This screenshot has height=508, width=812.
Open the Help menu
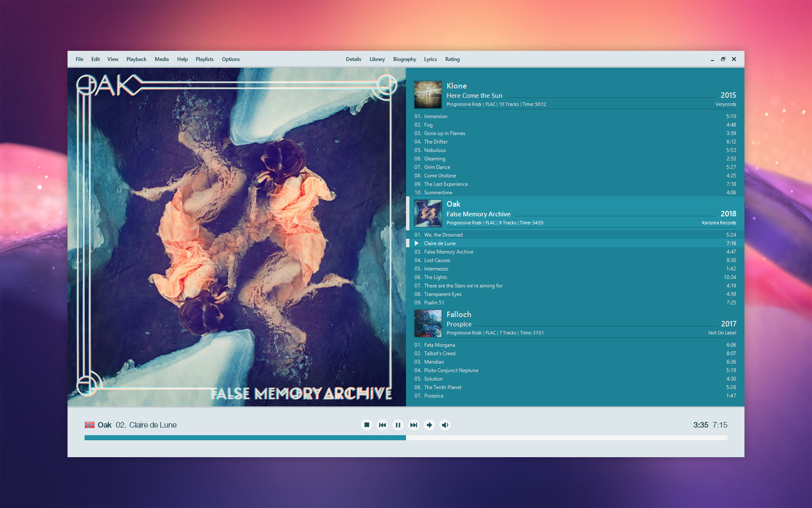pos(182,59)
